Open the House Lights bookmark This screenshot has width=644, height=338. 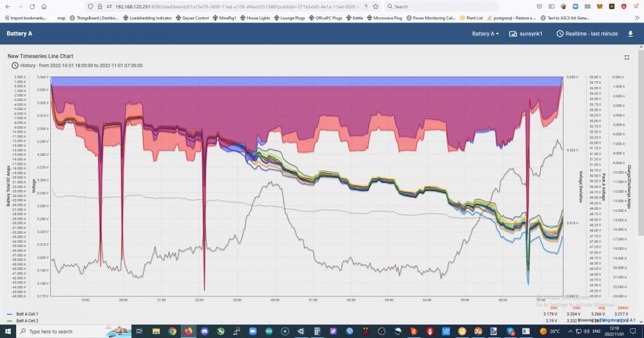pos(255,18)
